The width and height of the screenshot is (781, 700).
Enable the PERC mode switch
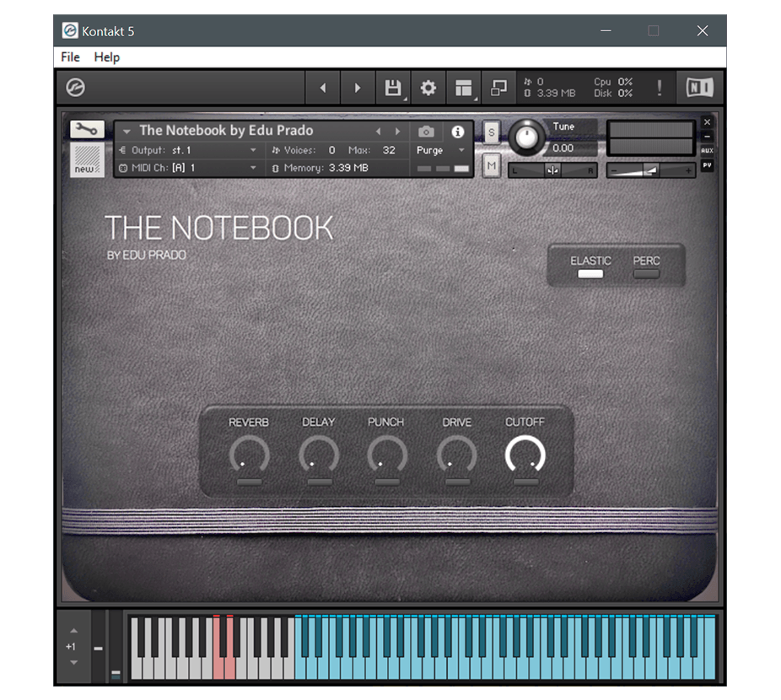tap(647, 274)
